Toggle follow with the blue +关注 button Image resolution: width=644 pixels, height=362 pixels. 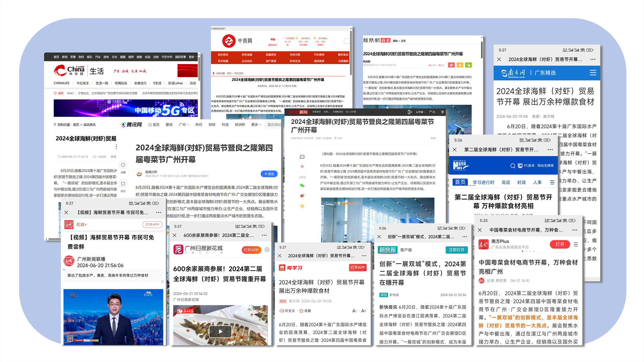[x=269, y=174]
